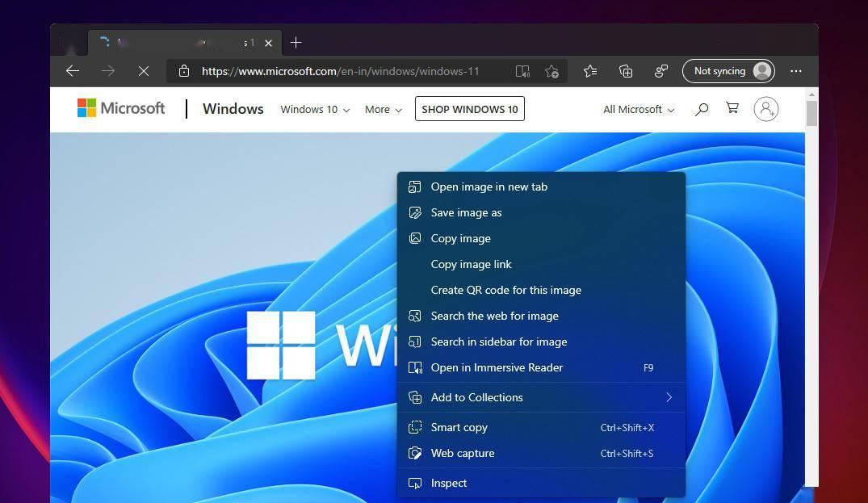Image resolution: width=868 pixels, height=503 pixels.
Task: Expand the All Microsoft dropdown
Action: (x=639, y=110)
